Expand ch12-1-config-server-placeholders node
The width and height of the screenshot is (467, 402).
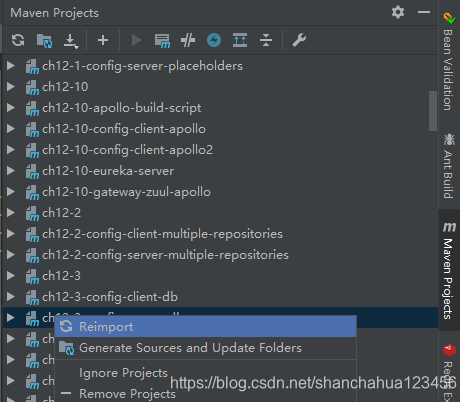(x=11, y=66)
